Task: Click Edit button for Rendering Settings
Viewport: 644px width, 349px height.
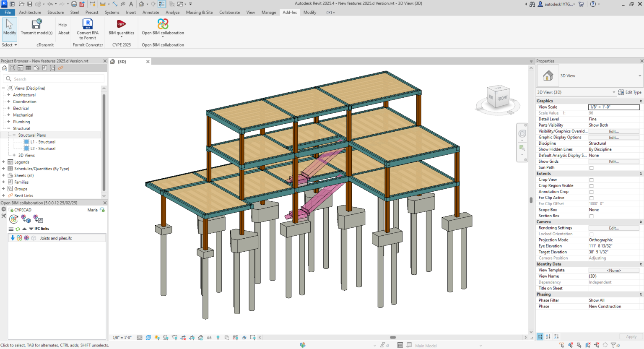Action: coord(613,228)
